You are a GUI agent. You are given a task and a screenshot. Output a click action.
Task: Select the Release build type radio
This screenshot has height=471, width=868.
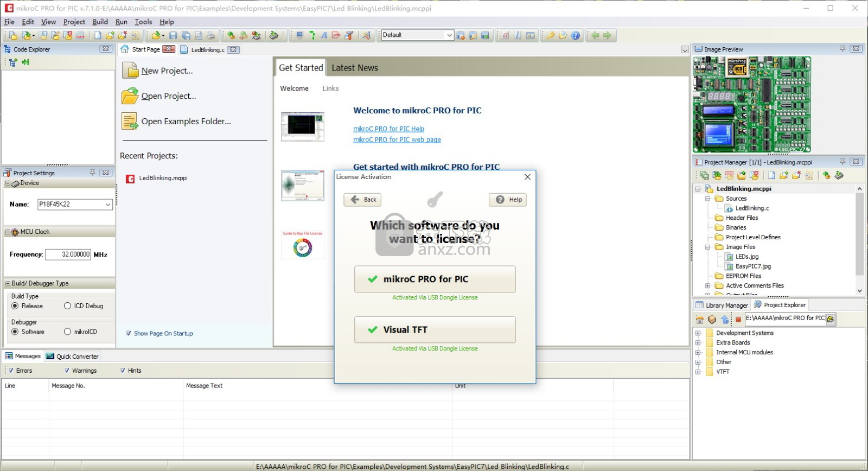[x=15, y=306]
